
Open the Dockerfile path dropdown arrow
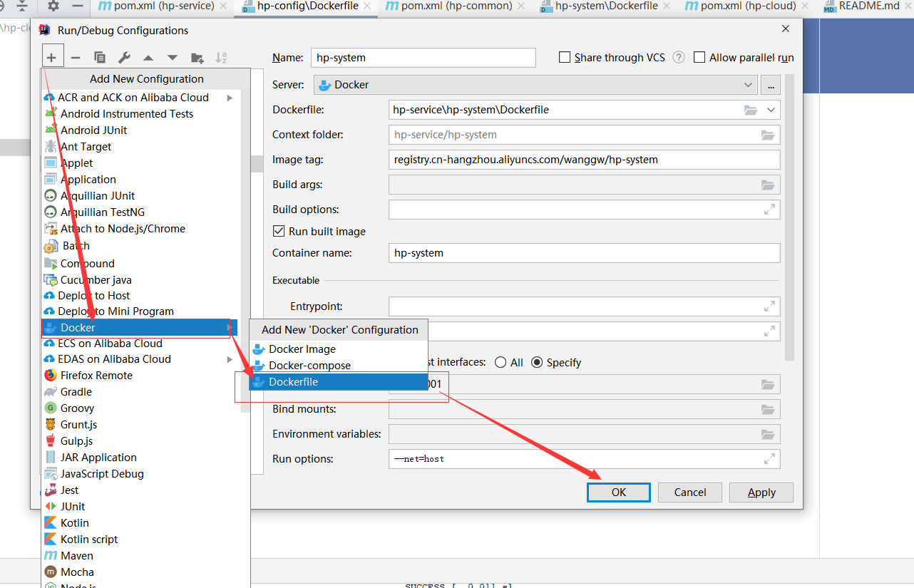(x=771, y=110)
